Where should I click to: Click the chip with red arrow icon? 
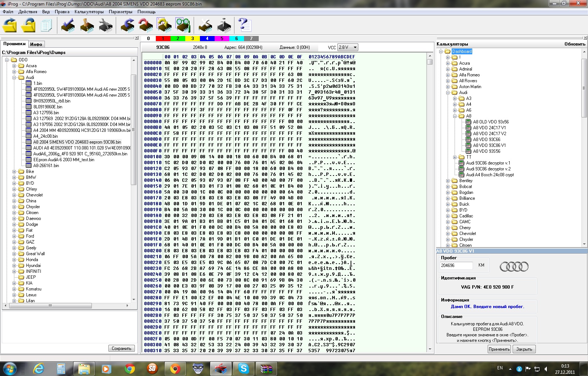146,25
